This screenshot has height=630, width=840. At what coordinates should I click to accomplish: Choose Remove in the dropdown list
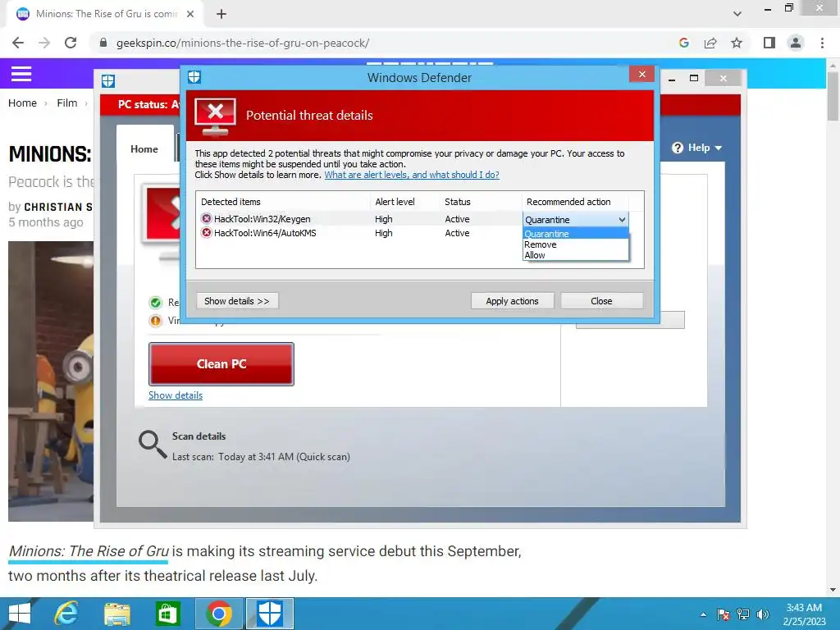[x=575, y=244]
